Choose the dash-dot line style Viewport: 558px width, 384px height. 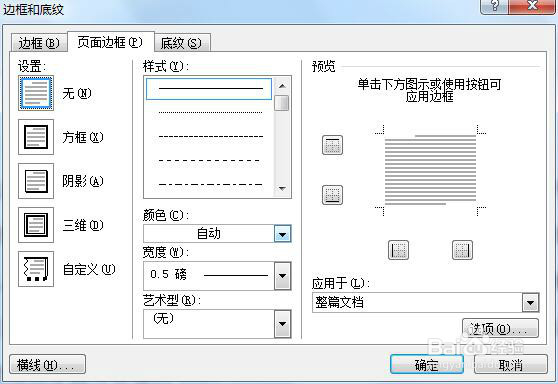click(x=210, y=184)
